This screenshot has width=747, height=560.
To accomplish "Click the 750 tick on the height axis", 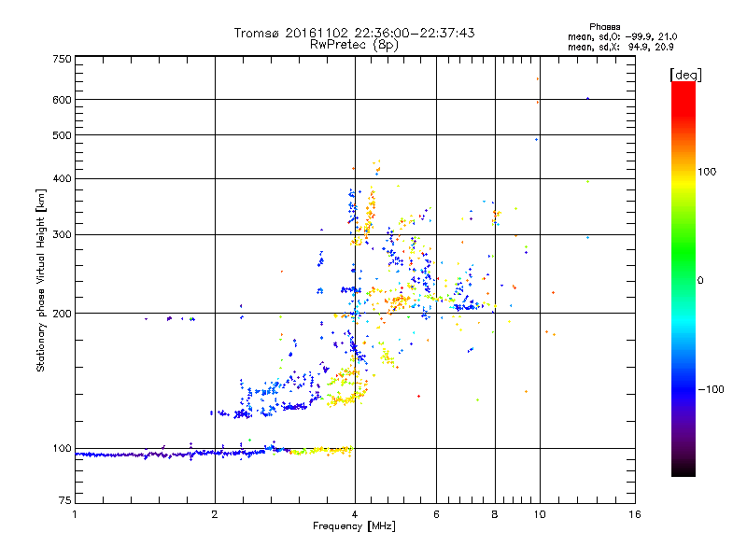I will [x=62, y=59].
